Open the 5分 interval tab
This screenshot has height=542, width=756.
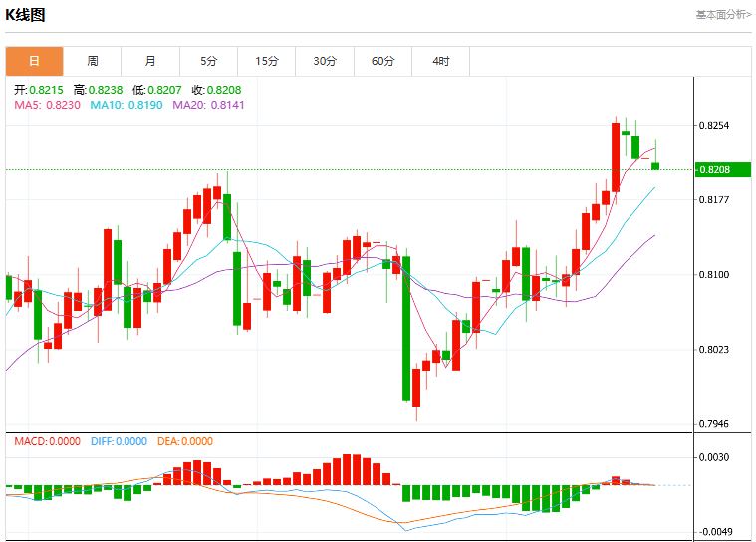(x=209, y=61)
